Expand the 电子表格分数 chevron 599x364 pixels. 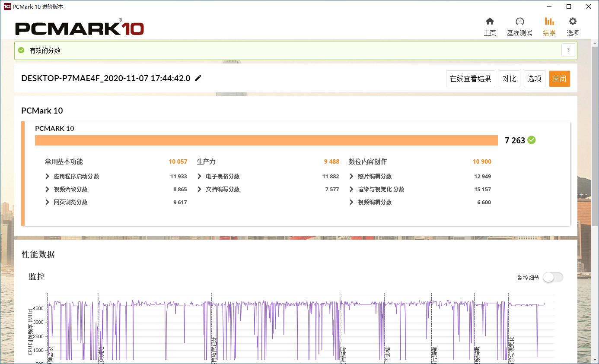pos(199,176)
